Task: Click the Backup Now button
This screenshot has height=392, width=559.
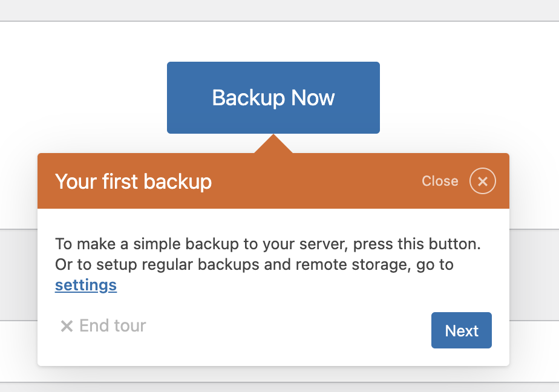Action: tap(273, 97)
